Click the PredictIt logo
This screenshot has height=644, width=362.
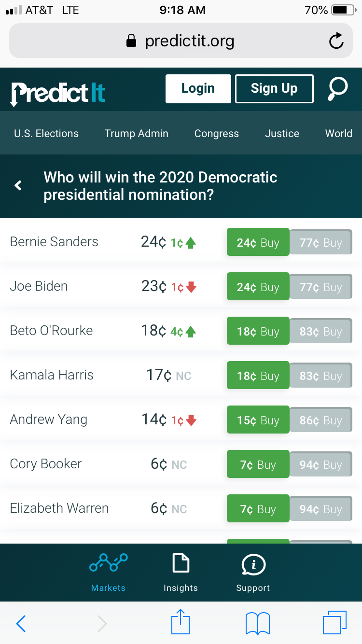coord(58,93)
